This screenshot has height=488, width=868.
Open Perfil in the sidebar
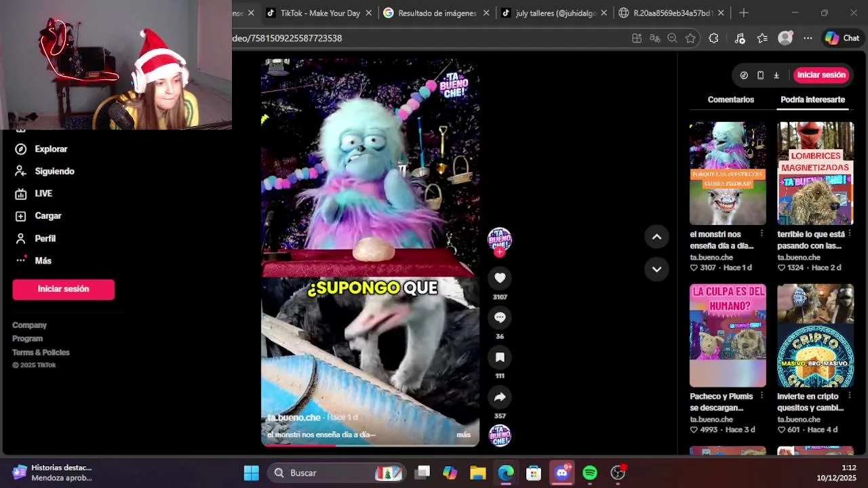click(x=36, y=239)
